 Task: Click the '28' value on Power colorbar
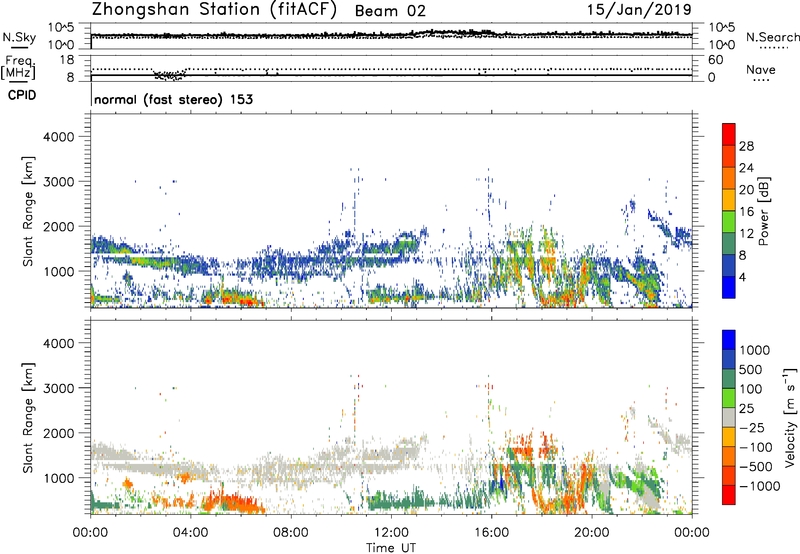coord(746,146)
